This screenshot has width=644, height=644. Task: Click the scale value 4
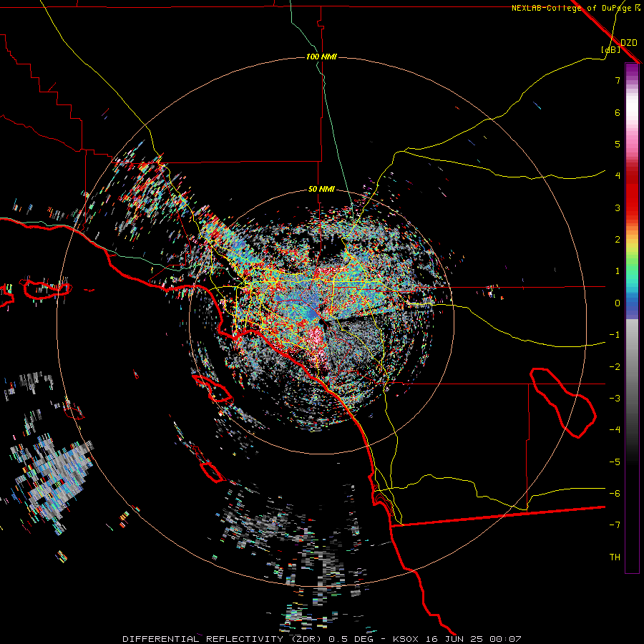click(x=618, y=176)
